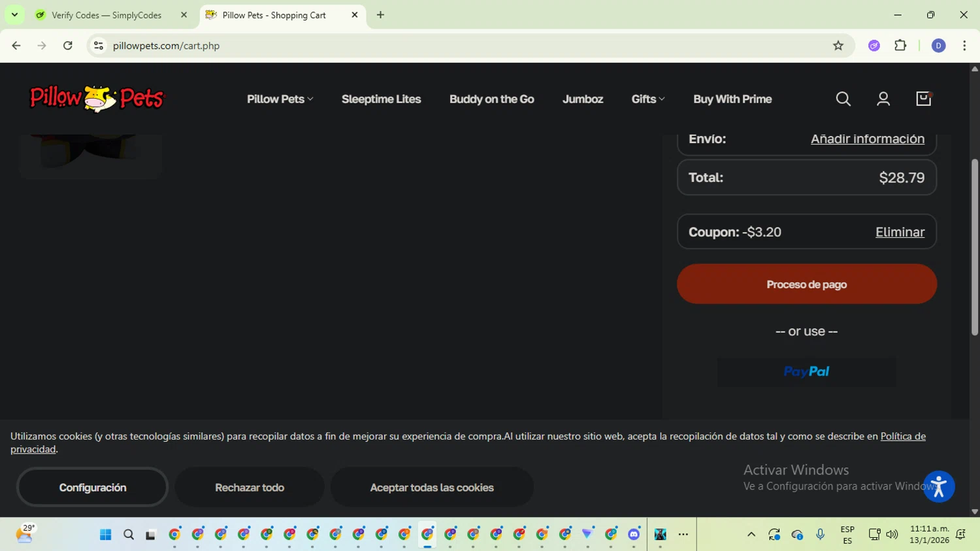View site information icon in address bar
The image size is (980, 551).
point(99,46)
